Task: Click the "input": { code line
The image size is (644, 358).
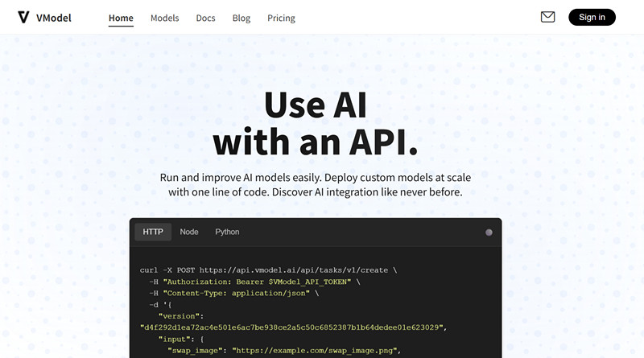Action: pyautogui.click(x=181, y=339)
